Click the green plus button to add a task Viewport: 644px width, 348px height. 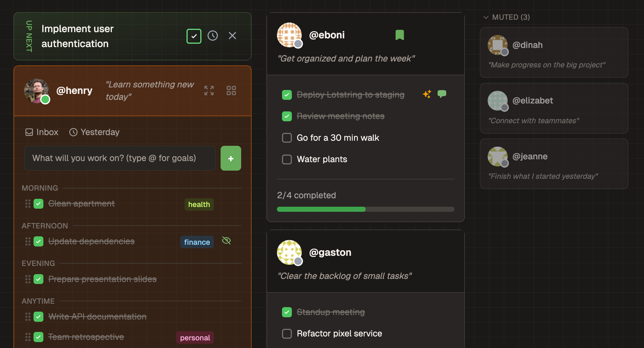coord(230,158)
